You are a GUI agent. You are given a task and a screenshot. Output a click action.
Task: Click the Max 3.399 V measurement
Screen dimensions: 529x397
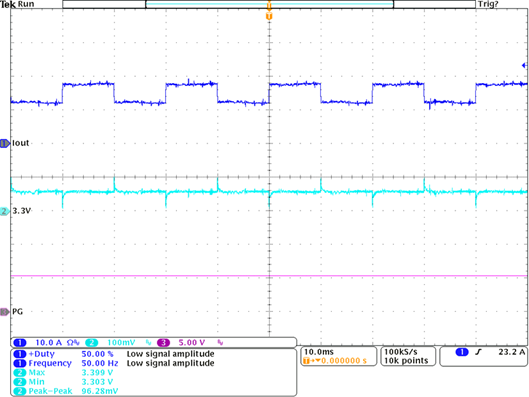(63, 373)
